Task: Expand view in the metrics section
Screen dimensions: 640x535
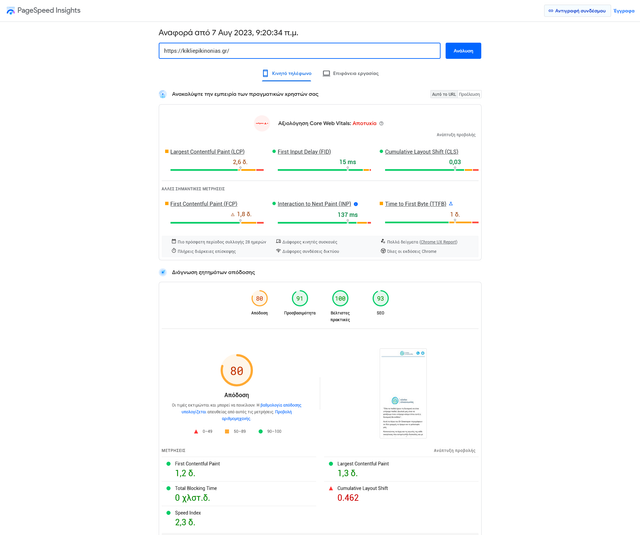Action: [x=454, y=451]
